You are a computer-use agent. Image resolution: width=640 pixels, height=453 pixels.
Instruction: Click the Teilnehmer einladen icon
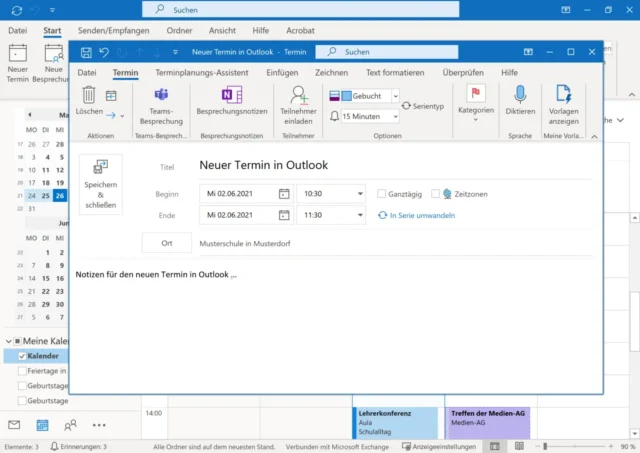[x=298, y=95]
